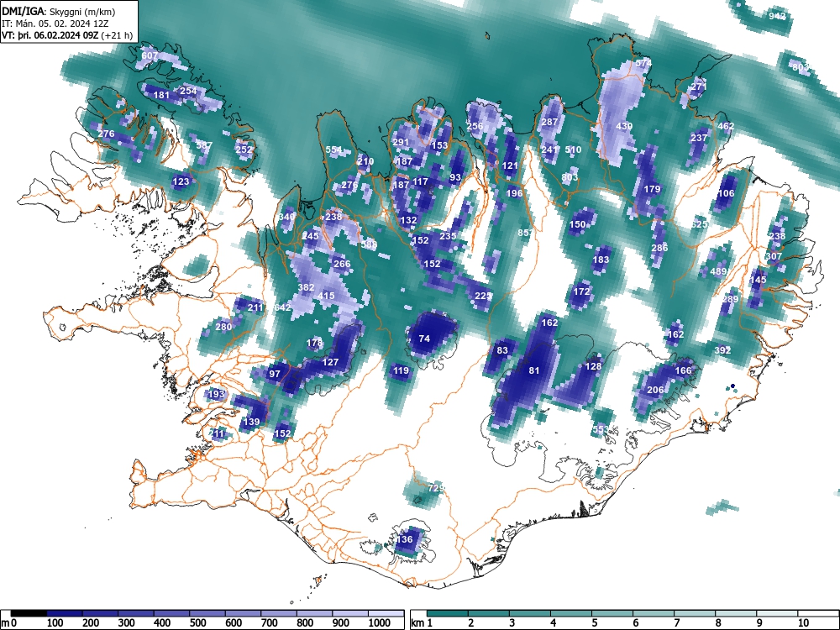The height and width of the screenshot is (630, 840).
Task: Click the visibility value '256' on the map
Action: [475, 126]
